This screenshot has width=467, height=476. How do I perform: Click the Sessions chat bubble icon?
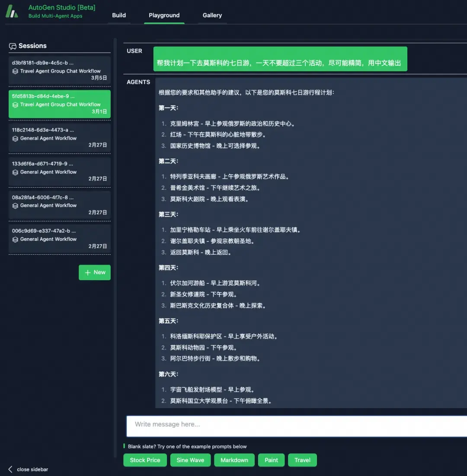tap(13, 46)
